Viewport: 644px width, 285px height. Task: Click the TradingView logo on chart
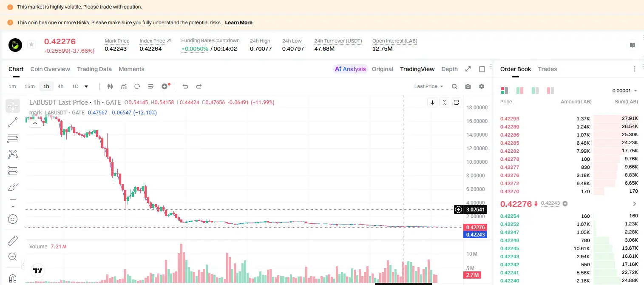37,271
